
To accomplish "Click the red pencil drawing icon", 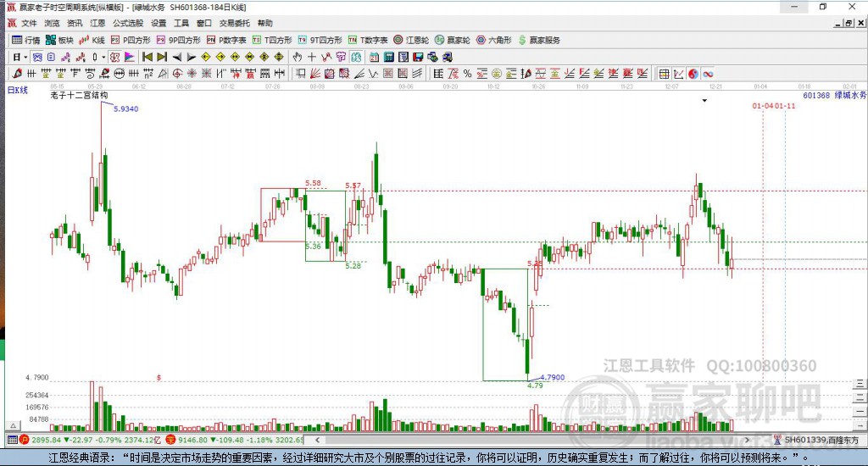I will [17, 73].
